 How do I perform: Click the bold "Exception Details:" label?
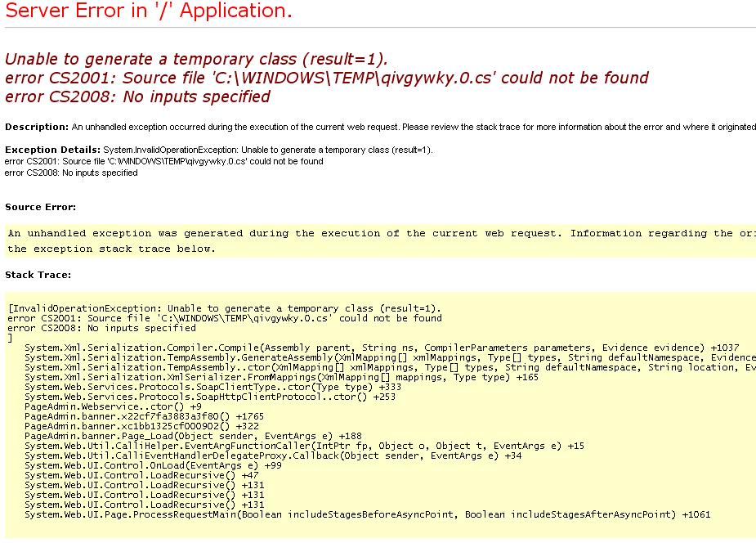pyautogui.click(x=52, y=150)
